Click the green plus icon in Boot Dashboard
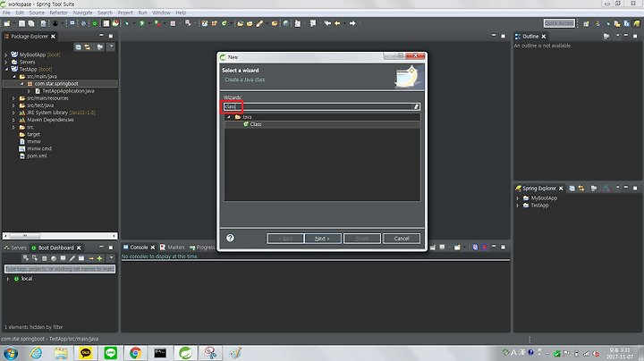Image resolution: width=644 pixels, height=361 pixels. click(99, 258)
